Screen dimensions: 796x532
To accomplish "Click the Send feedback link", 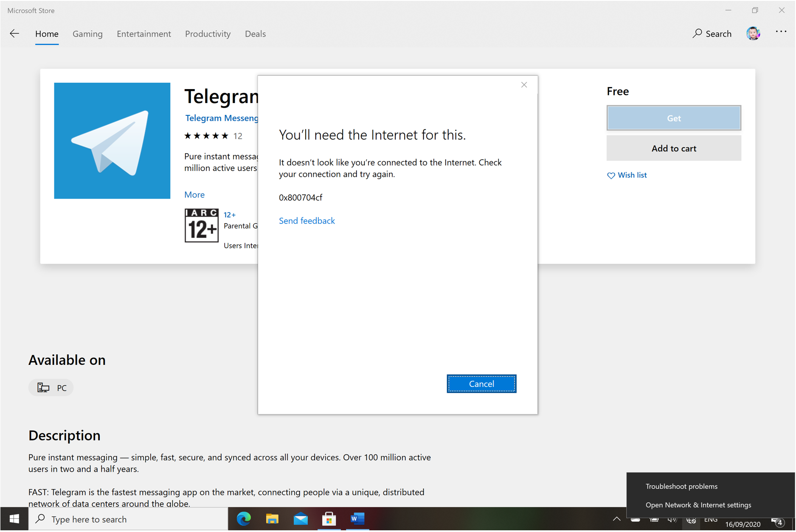I will [307, 221].
